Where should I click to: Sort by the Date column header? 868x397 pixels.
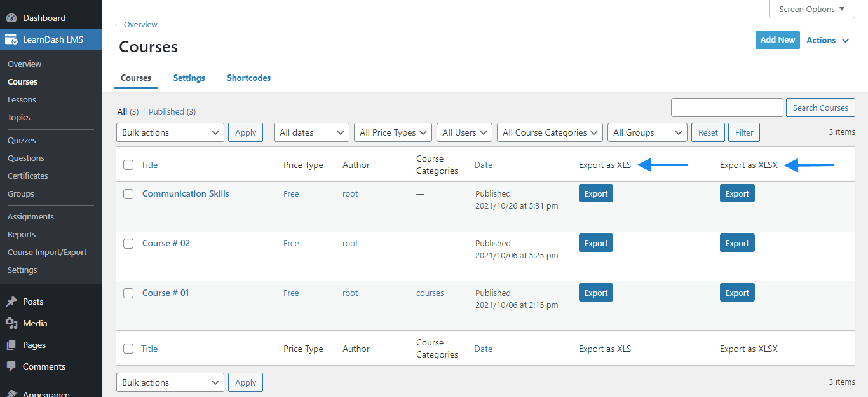(x=483, y=165)
